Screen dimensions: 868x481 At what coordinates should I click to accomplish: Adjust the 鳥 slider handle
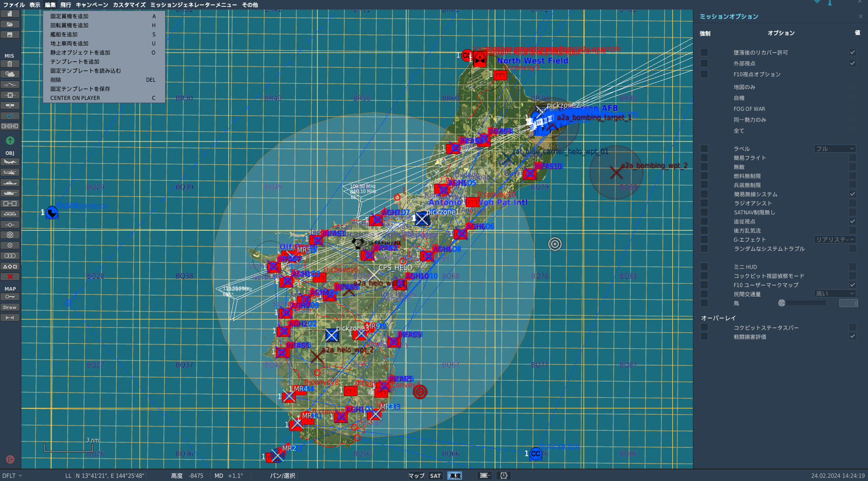click(x=781, y=303)
